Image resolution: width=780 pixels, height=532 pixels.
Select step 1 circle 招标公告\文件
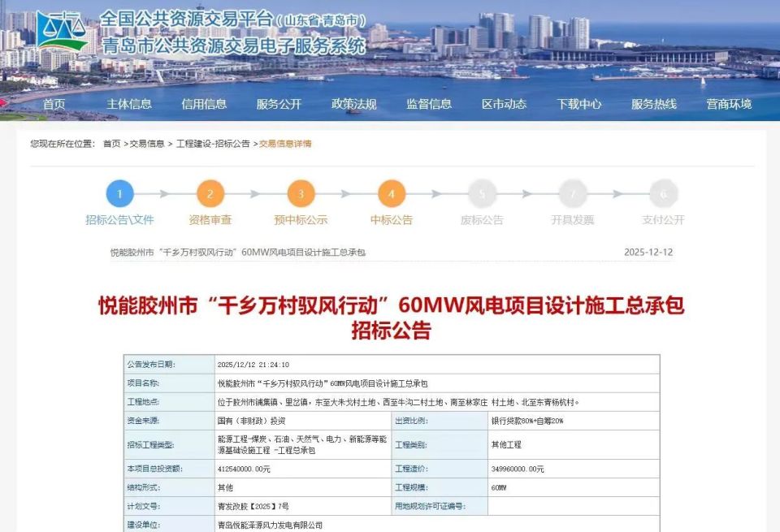(x=120, y=193)
